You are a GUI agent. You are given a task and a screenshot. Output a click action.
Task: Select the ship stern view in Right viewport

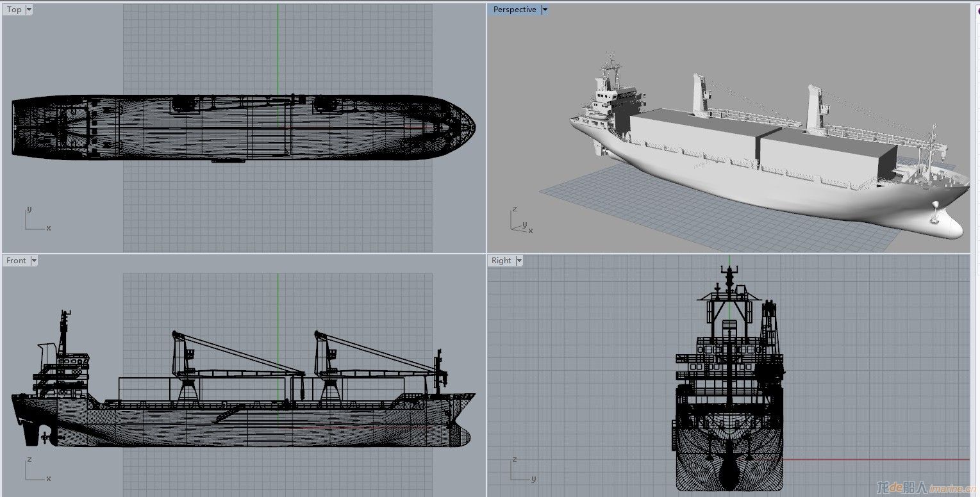click(729, 378)
